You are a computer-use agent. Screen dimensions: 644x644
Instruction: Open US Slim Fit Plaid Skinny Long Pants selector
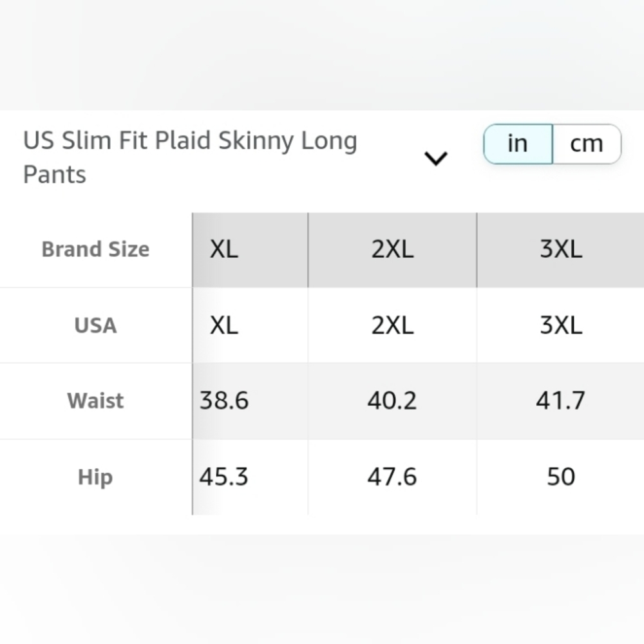click(190, 157)
